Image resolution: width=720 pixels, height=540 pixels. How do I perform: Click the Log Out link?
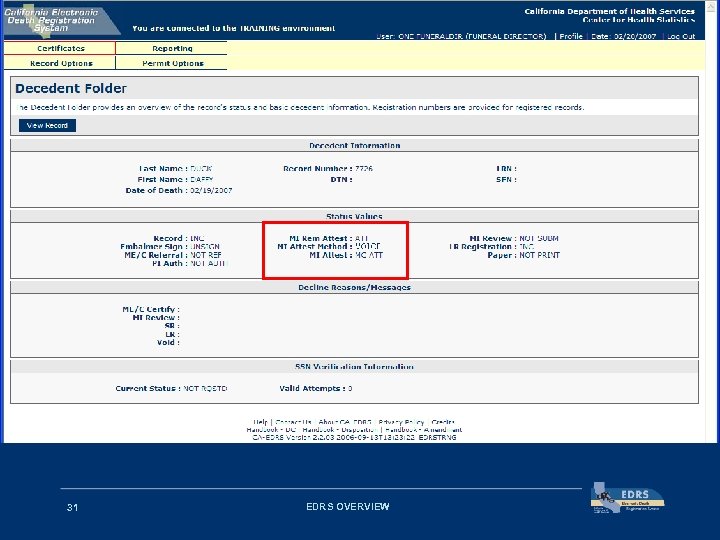(681, 36)
